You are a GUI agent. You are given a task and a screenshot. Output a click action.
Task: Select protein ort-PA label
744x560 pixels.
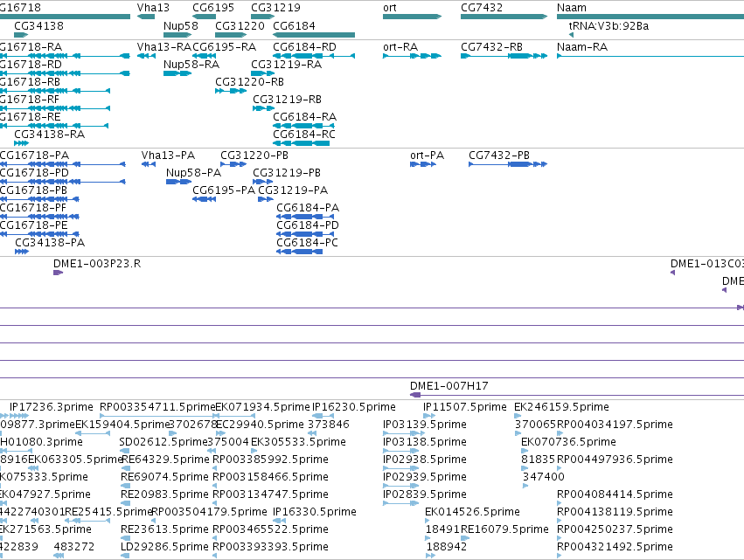[x=427, y=156]
